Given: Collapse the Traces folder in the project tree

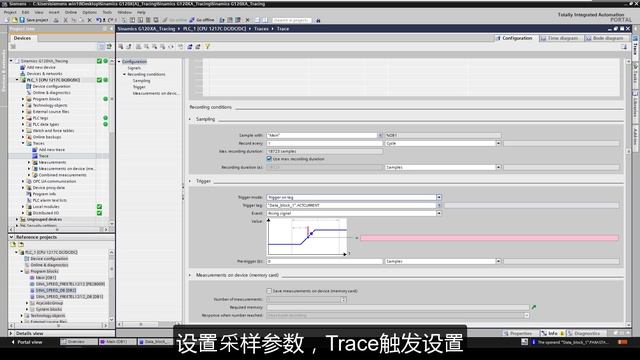Looking at the screenshot, I should click(x=23, y=143).
